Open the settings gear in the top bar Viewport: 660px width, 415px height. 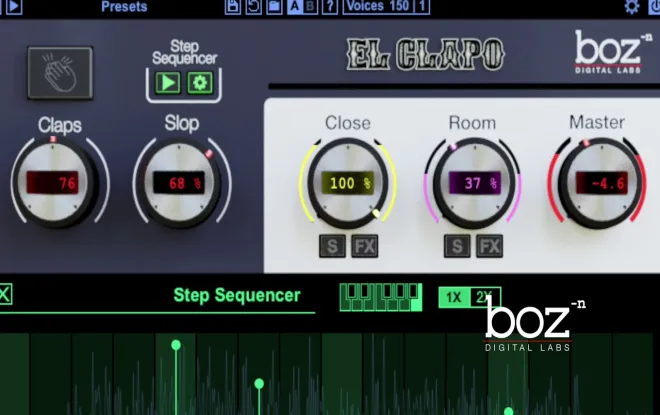coord(632,7)
